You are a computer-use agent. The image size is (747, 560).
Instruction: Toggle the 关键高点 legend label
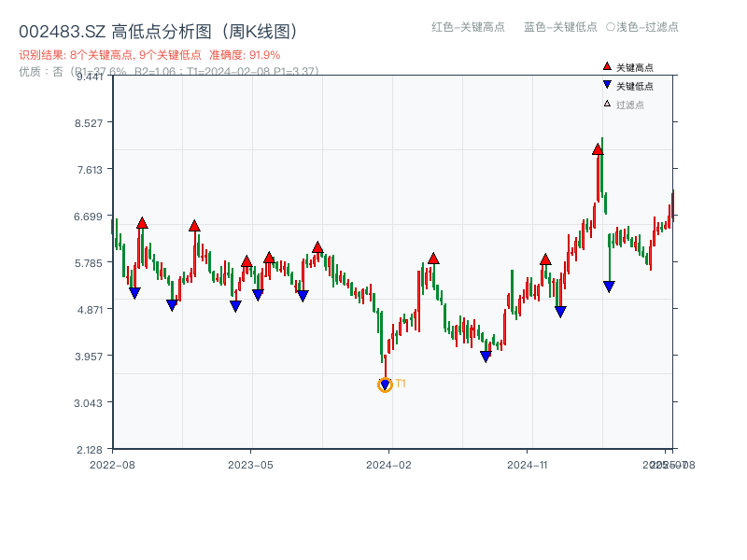(635, 67)
